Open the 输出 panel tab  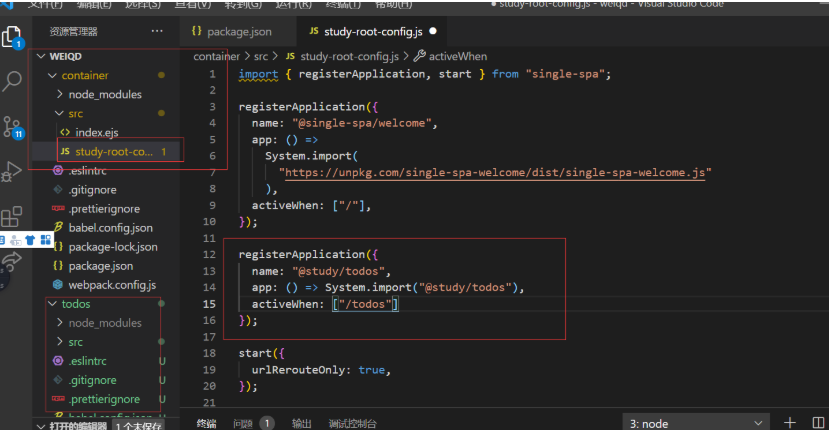click(x=301, y=423)
